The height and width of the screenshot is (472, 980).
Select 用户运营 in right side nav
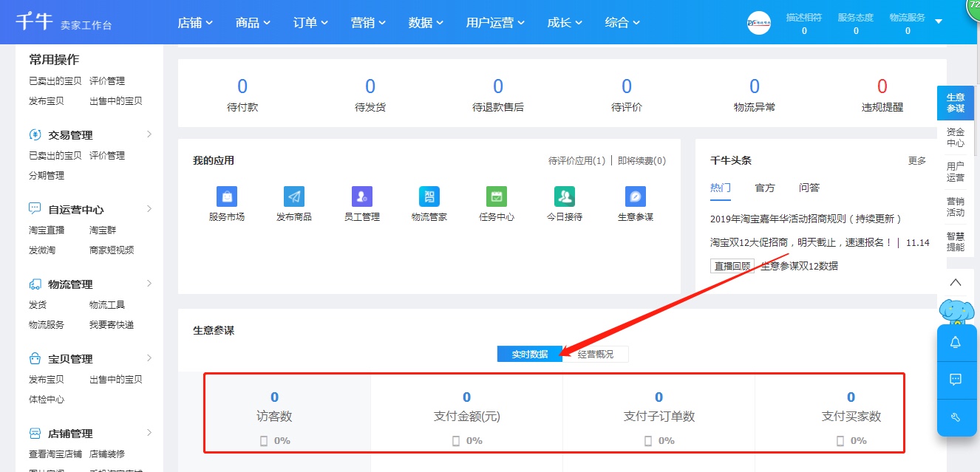pyautogui.click(x=956, y=172)
